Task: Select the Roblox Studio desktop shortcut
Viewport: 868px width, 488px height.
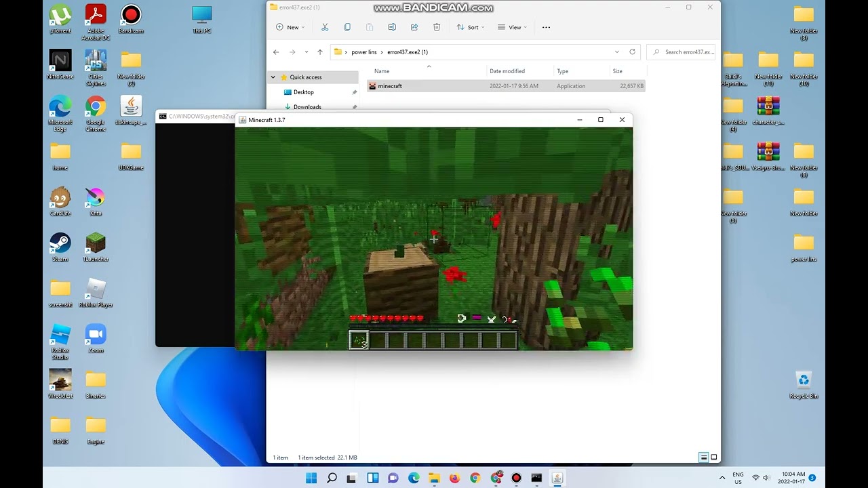Action: [60, 342]
